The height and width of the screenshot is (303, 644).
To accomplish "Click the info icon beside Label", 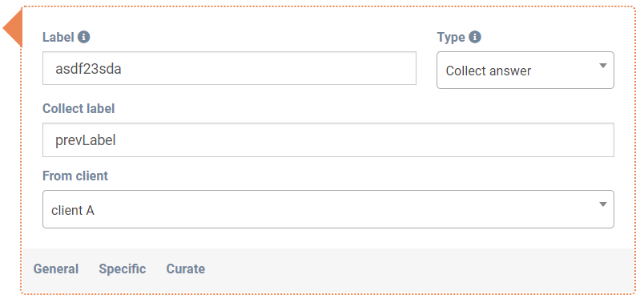I will (x=83, y=37).
